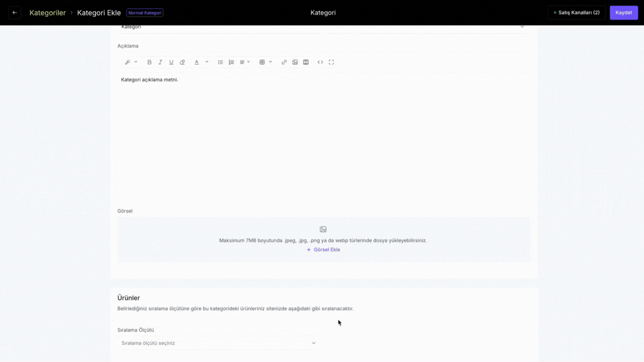Save the category with Kaydet
The height and width of the screenshot is (362, 644).
click(x=623, y=13)
